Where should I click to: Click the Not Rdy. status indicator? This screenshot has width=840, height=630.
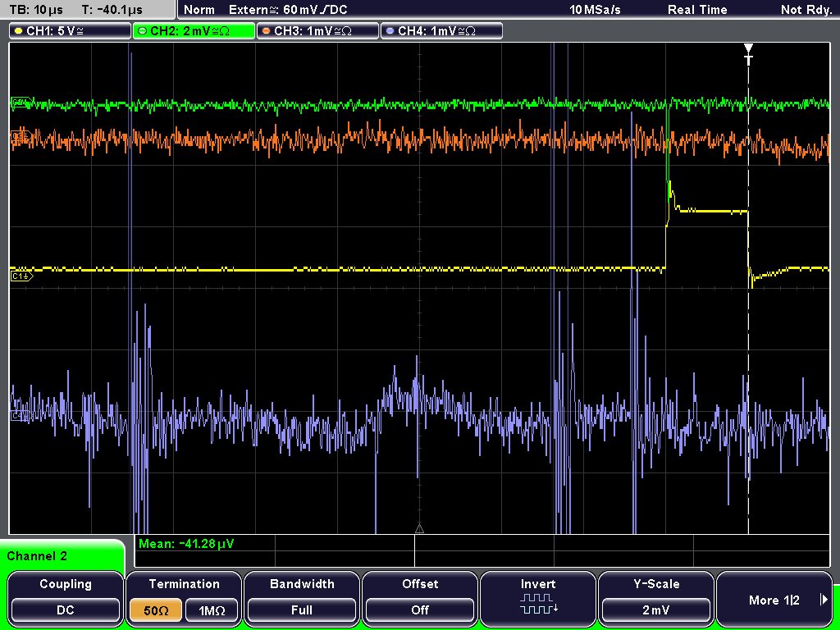(x=806, y=10)
